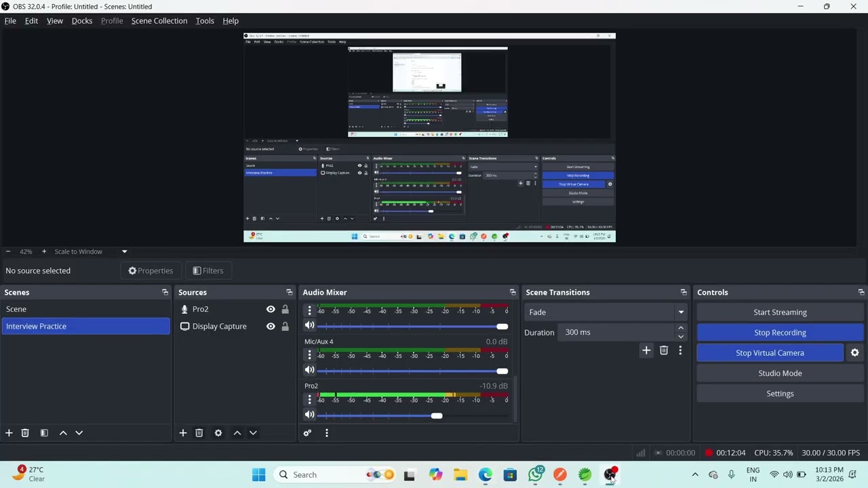Adjust the Mic/Aux 4 volume slider handle

502,371
